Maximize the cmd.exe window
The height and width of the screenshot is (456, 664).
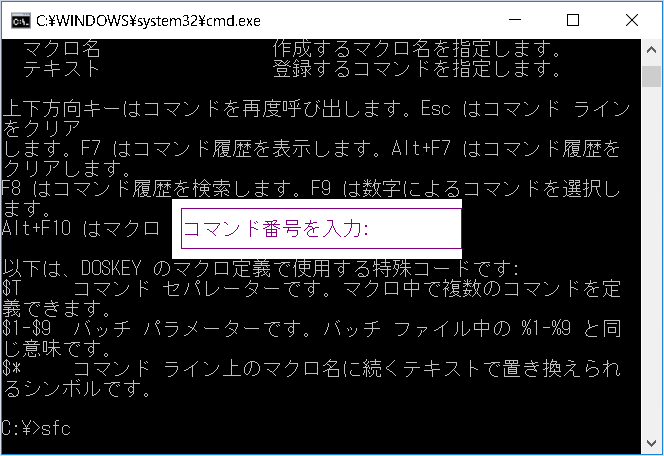point(573,20)
